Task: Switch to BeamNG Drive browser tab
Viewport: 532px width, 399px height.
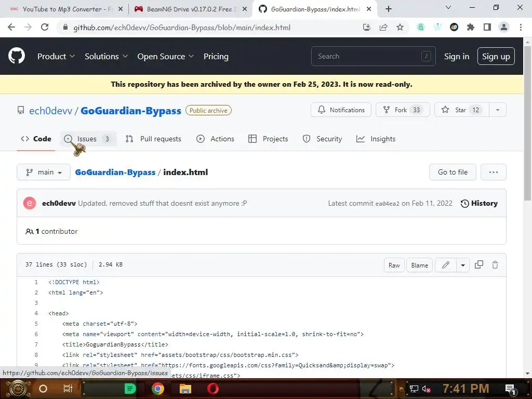Action: pyautogui.click(x=190, y=9)
